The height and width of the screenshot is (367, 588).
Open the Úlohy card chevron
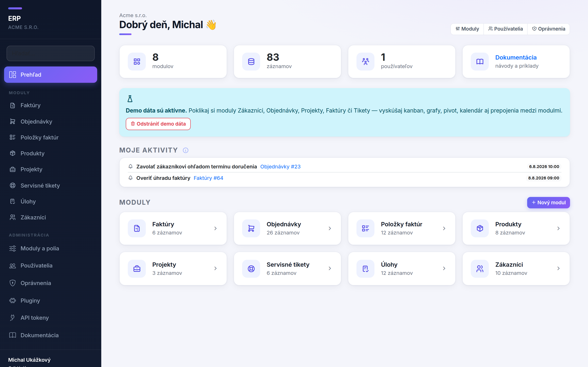click(x=444, y=269)
